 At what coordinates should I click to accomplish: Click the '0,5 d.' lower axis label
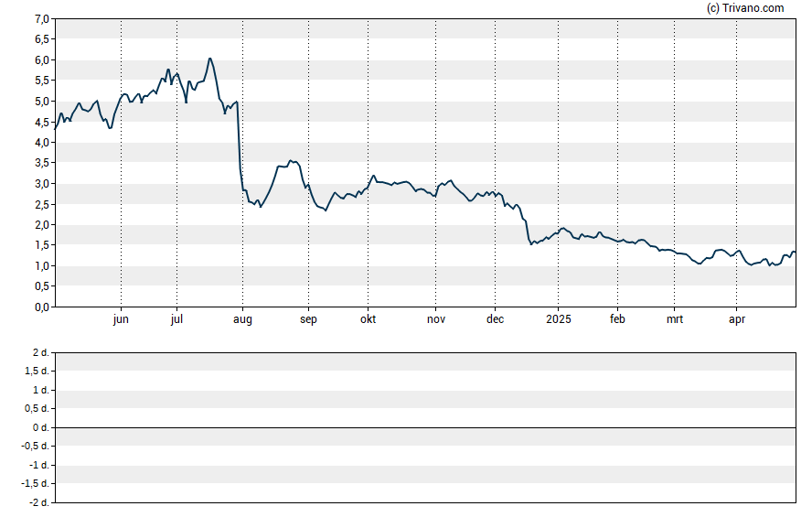(x=37, y=409)
